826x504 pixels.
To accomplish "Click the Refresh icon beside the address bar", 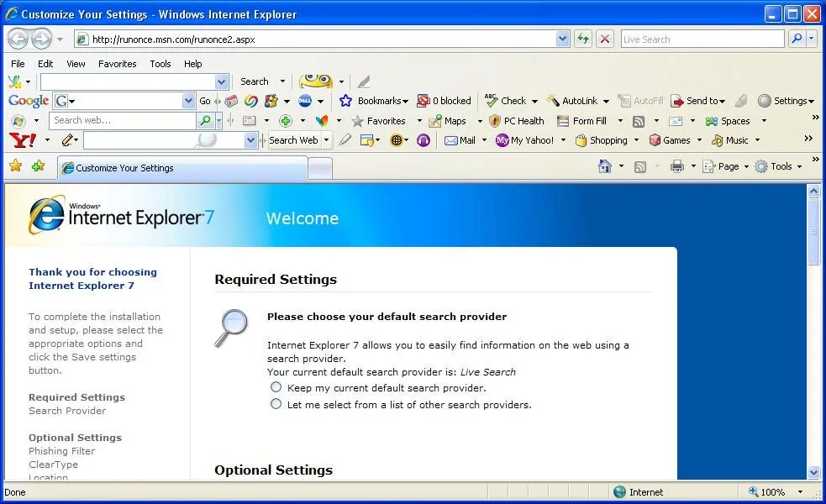I will point(582,39).
